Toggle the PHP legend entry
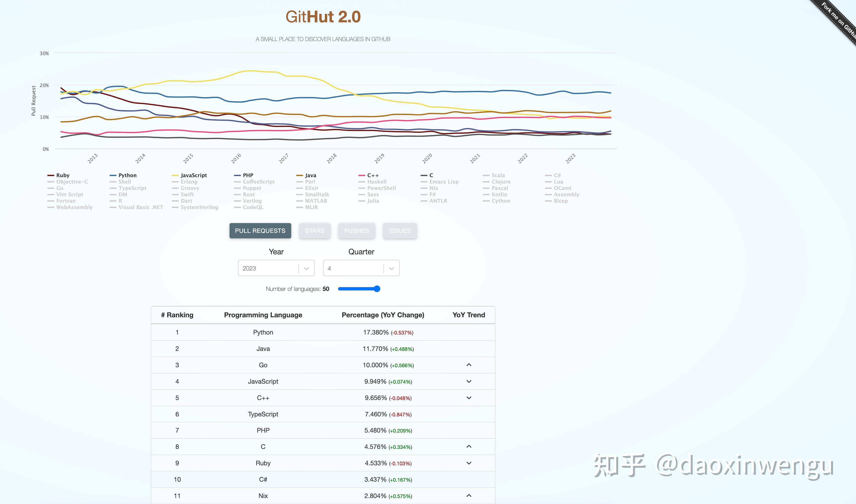 [244, 175]
